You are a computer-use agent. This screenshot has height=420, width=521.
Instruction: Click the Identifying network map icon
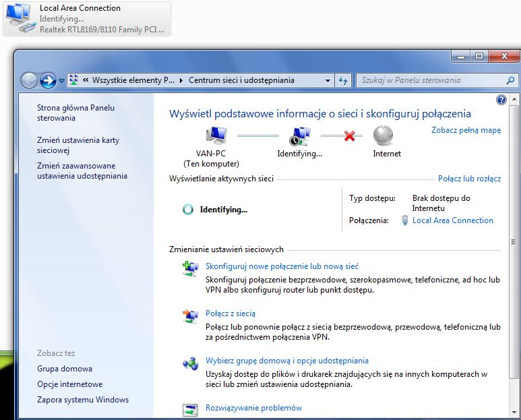coord(300,136)
